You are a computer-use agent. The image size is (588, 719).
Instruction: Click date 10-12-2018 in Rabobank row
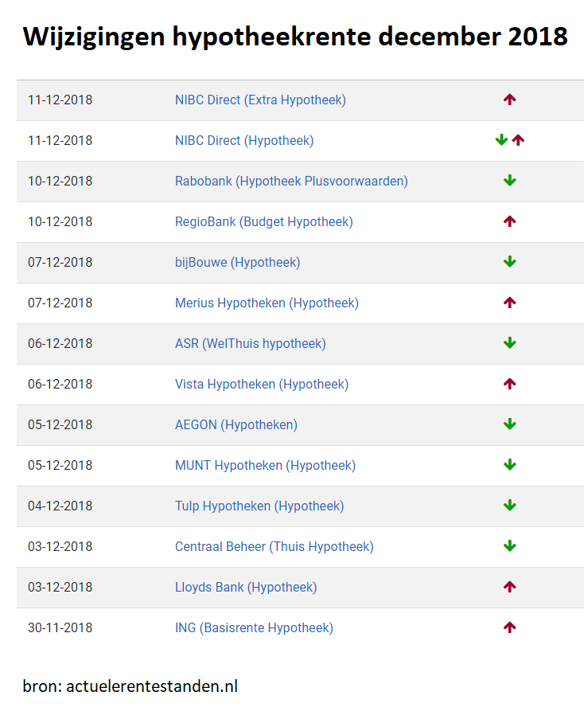point(60,181)
